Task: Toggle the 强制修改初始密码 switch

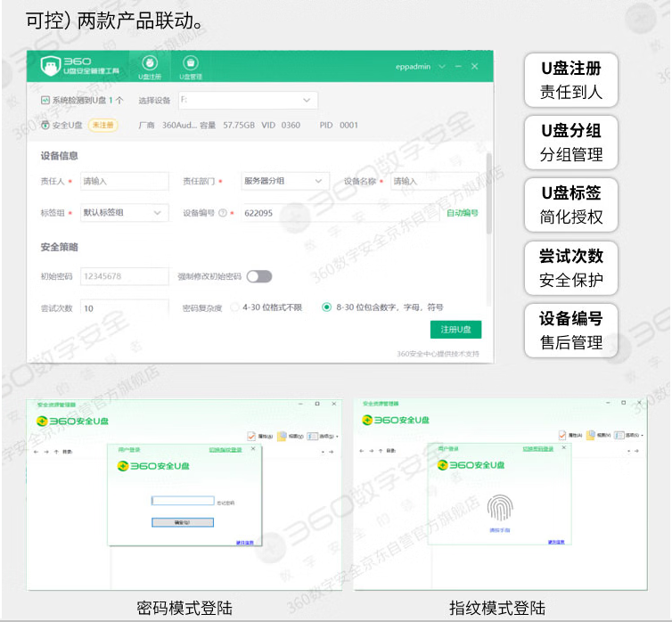Action: 259,276
